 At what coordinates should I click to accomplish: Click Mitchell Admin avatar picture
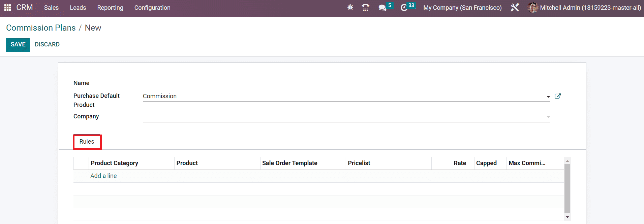point(533,7)
